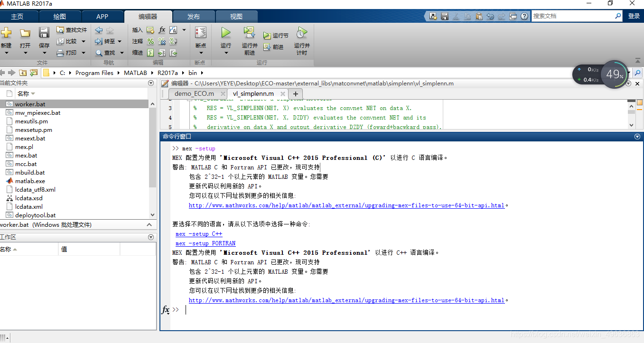Click the smart indent icon
The height and width of the screenshot is (343, 644).
pos(150,53)
